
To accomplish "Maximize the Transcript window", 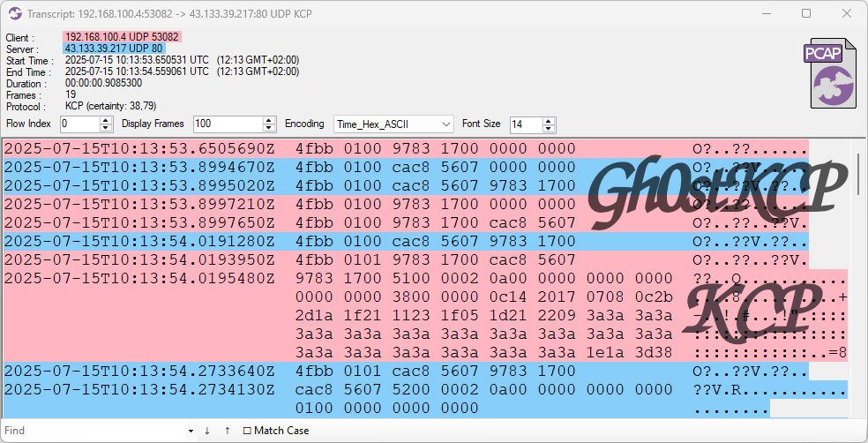I will point(806,13).
